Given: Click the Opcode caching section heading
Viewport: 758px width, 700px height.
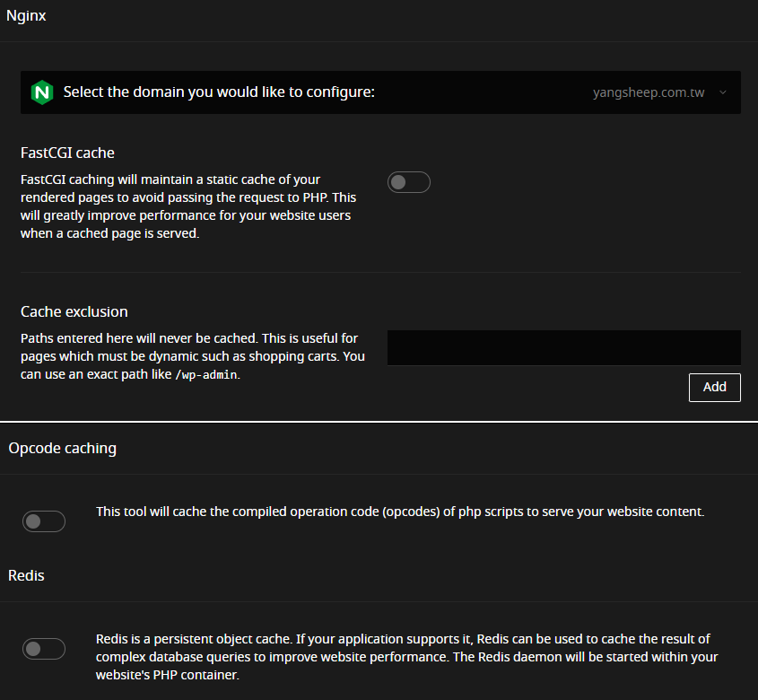Looking at the screenshot, I should click(62, 448).
